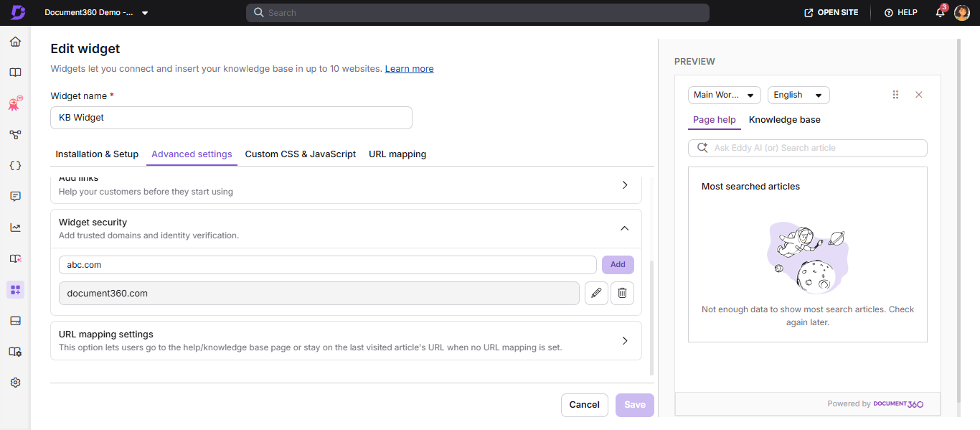
Task: Click the Add domain button
Action: click(618, 264)
